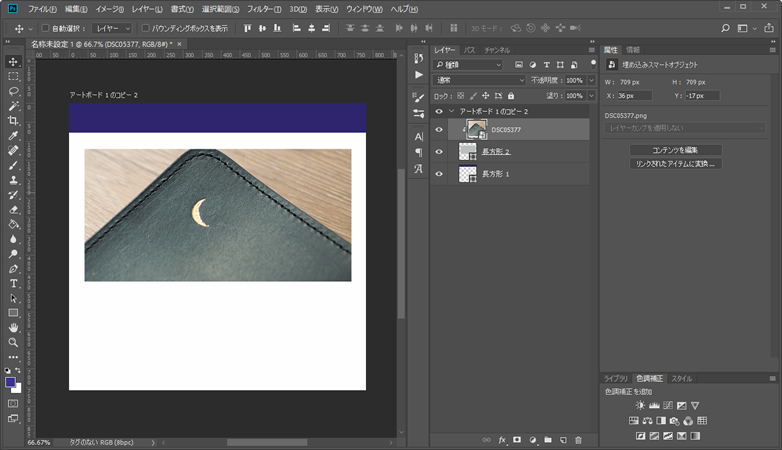
Task: Switch to the パス tab
Action: [x=469, y=50]
